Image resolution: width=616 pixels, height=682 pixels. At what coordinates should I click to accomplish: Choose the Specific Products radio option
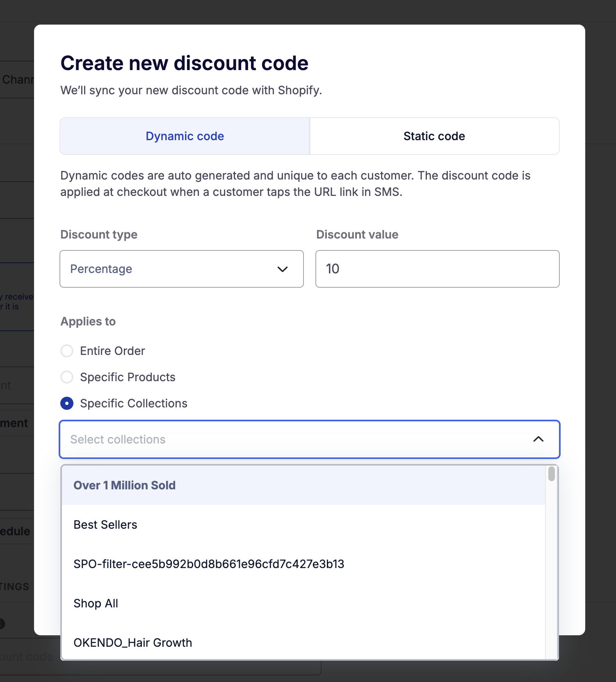[67, 377]
